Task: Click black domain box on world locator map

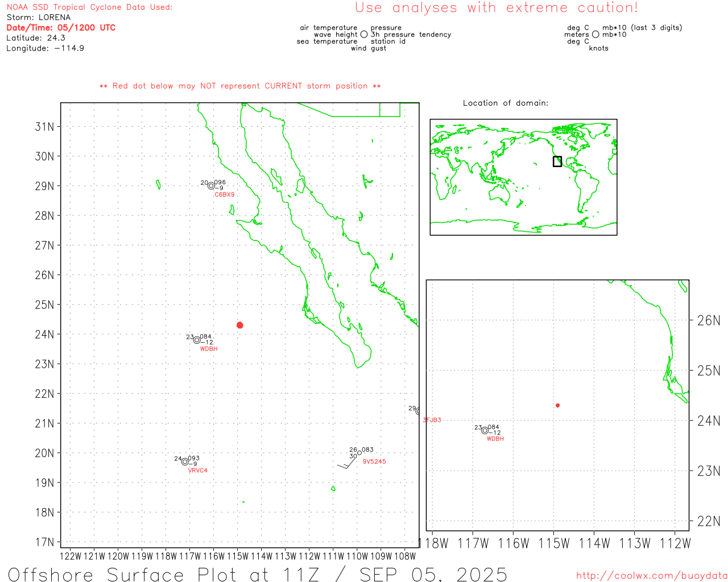Action: coord(557,161)
